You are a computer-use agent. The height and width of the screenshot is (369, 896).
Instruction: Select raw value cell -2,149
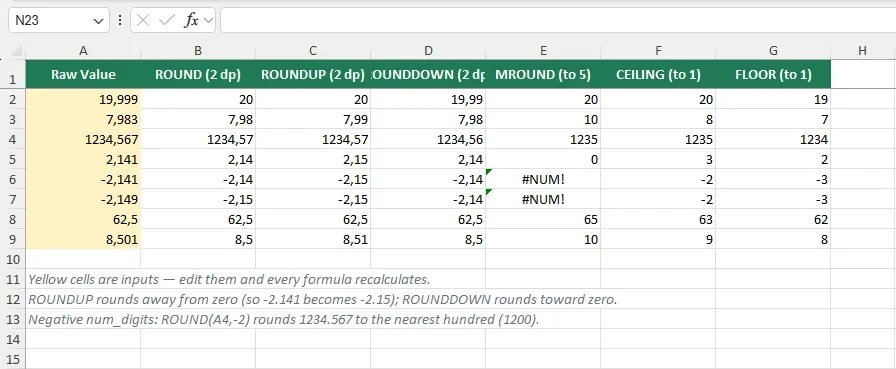click(83, 199)
